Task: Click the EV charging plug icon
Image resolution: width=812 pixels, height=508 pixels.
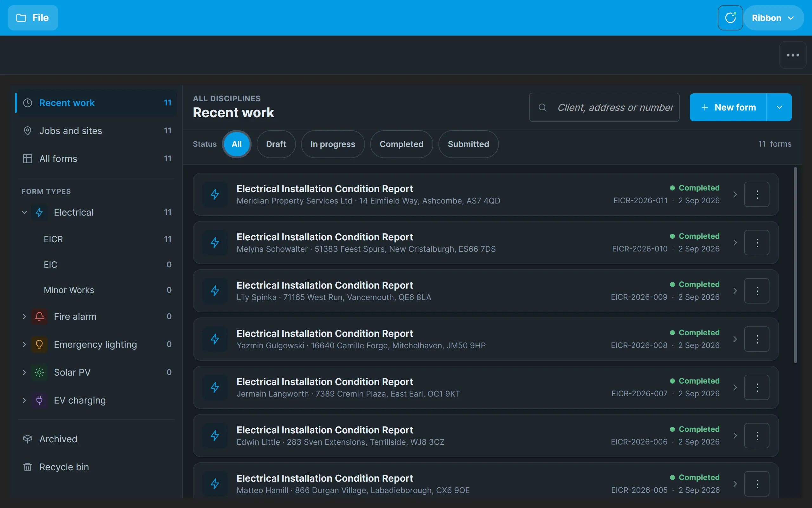Action: point(39,400)
